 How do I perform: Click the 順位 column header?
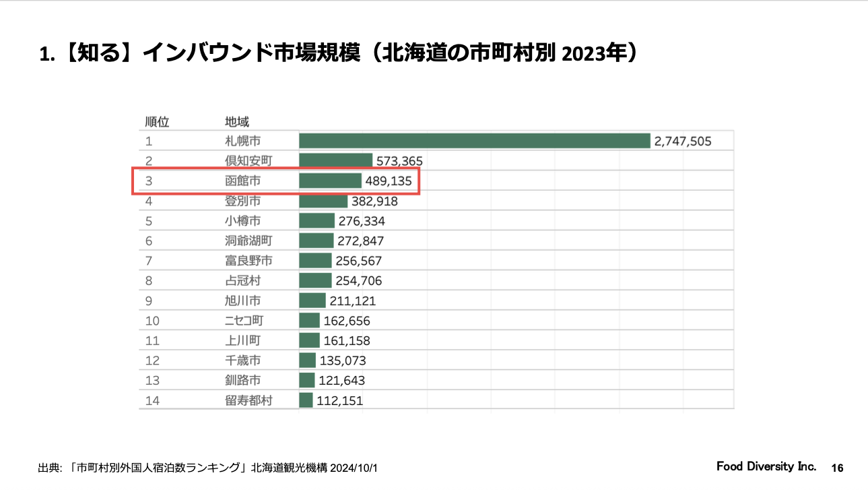click(157, 122)
